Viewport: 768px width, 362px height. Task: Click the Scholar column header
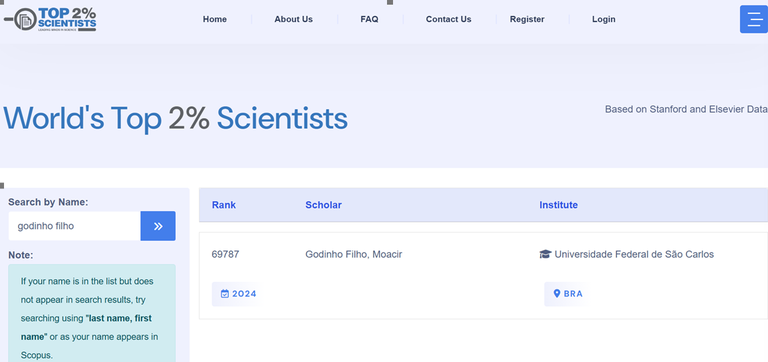coord(323,205)
